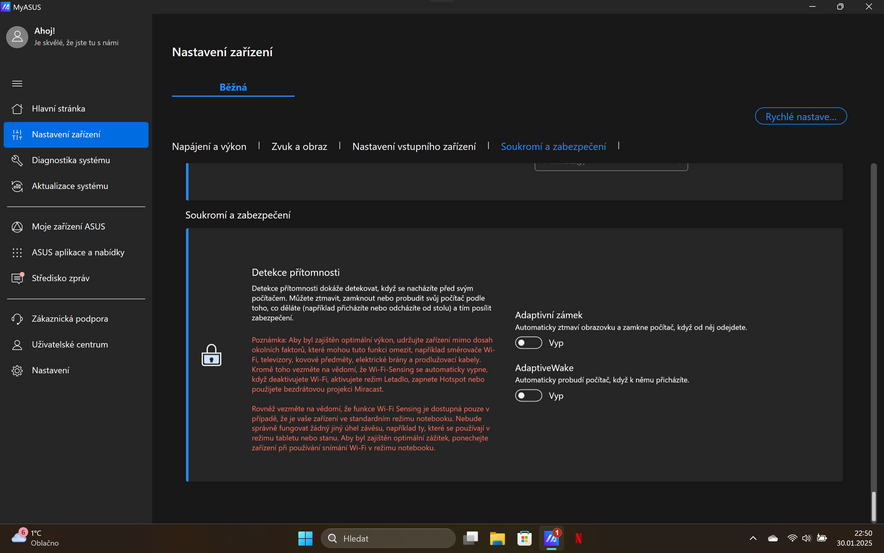Viewport: 884px width, 553px height.
Task: Select Nastavení vstupního zařízení tab
Action: click(414, 146)
